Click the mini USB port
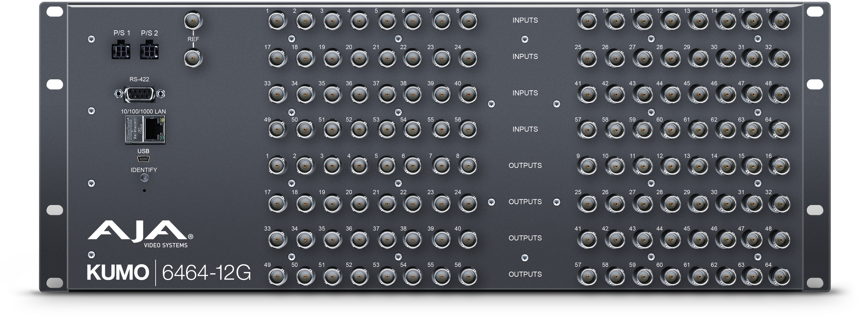The width and height of the screenshot is (868, 323). 143,159
